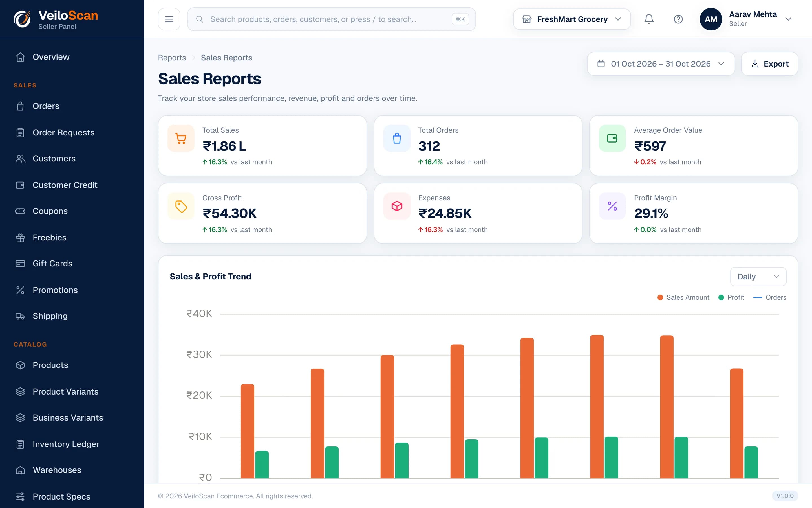
Task: Open Gift Cards in sidebar
Action: (72, 264)
